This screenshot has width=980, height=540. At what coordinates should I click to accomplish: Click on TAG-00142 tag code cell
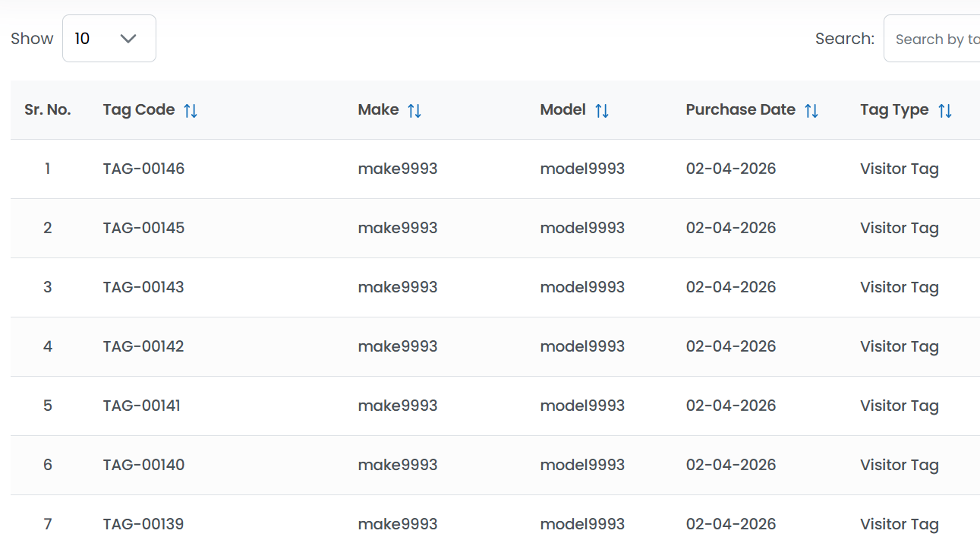click(143, 346)
